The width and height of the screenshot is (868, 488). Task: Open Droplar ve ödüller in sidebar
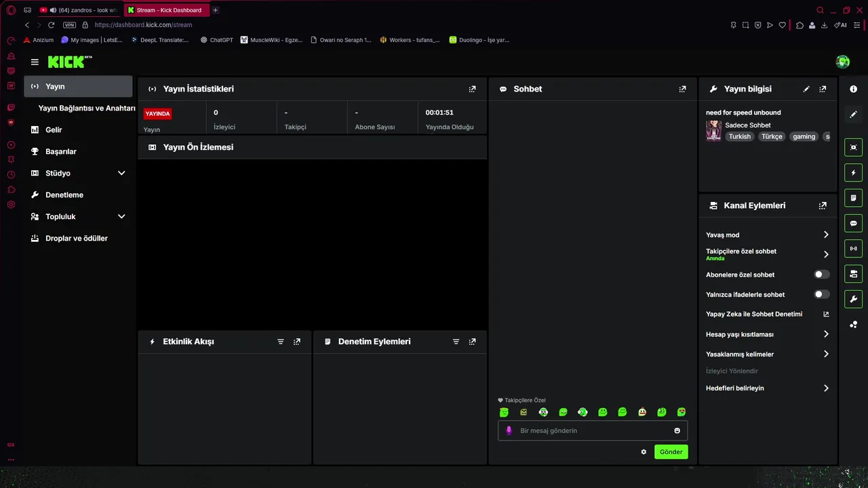point(79,238)
